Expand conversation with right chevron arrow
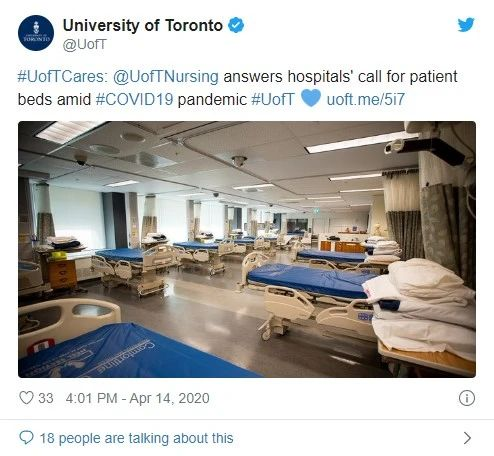The height and width of the screenshot is (456, 494). click(467, 438)
